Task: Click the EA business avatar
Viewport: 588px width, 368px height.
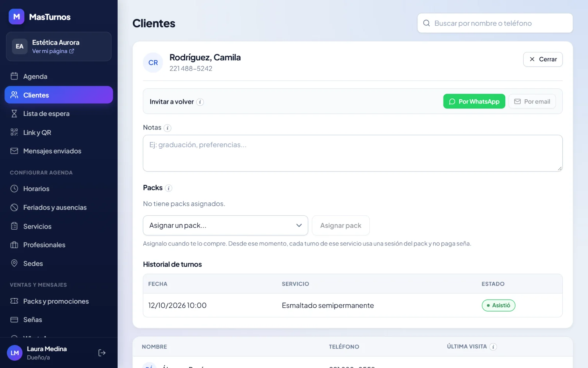Action: (19, 46)
